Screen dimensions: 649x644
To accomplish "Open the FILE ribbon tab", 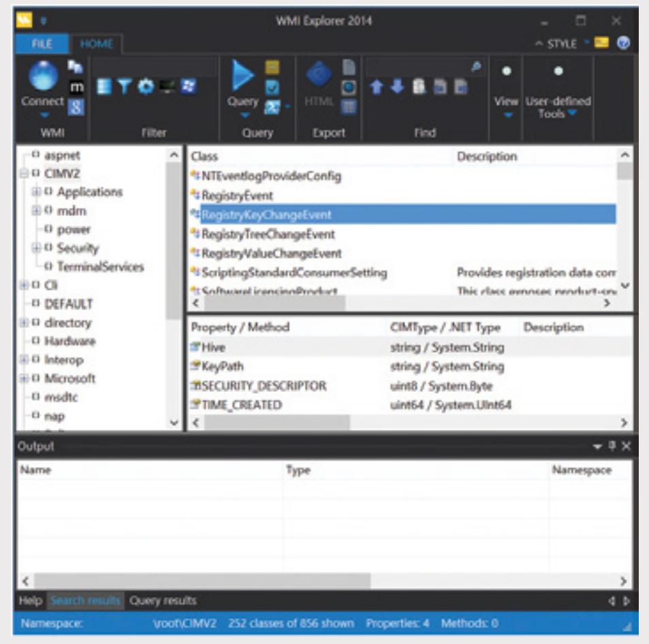I will click(42, 44).
